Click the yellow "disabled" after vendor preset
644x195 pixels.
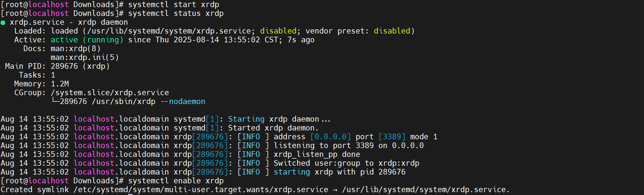(x=392, y=31)
